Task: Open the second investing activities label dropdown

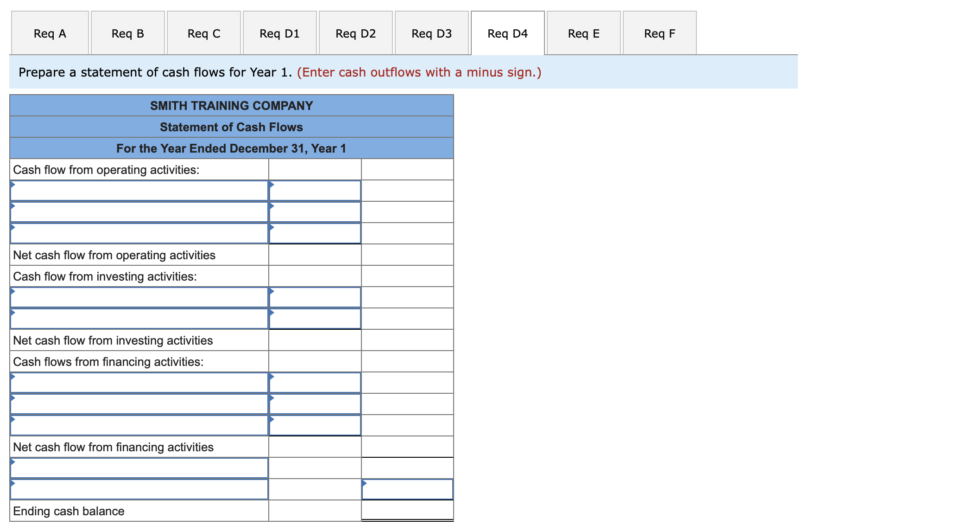Action: pos(139,319)
